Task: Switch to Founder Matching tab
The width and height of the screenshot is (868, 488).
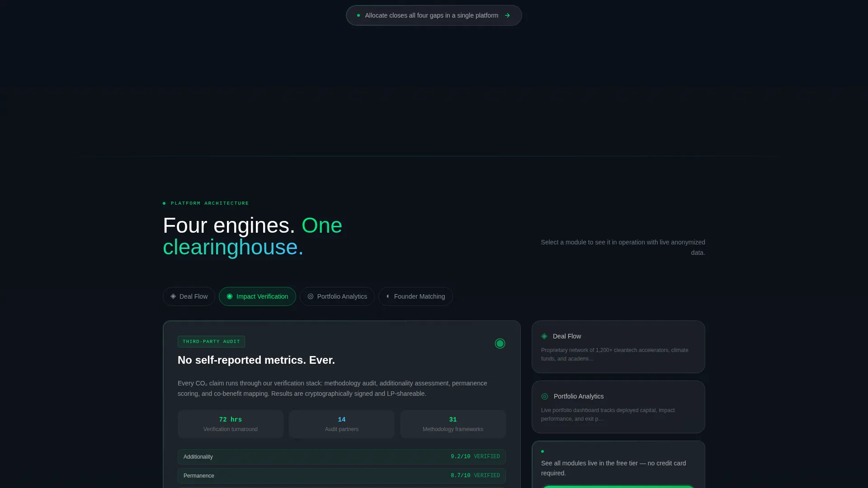Action: coord(415,296)
